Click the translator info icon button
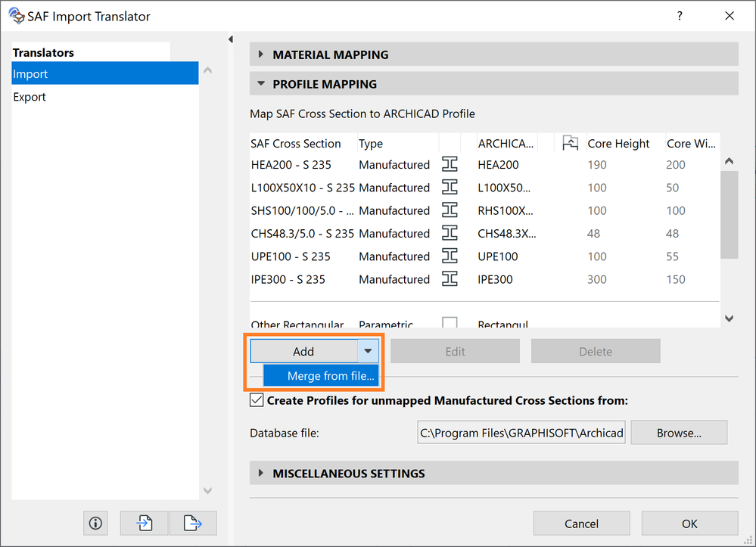 (x=95, y=523)
